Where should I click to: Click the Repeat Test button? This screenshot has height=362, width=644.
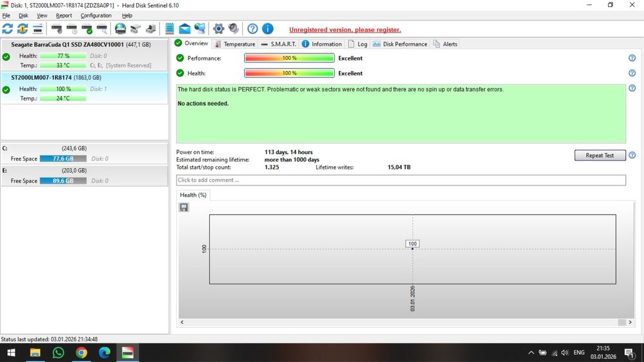(600, 155)
